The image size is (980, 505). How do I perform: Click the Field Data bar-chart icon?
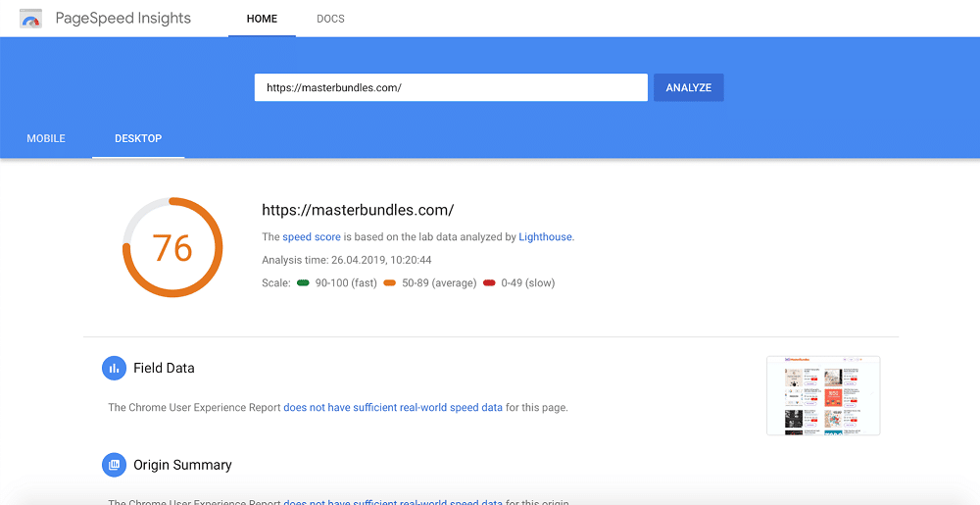click(115, 368)
